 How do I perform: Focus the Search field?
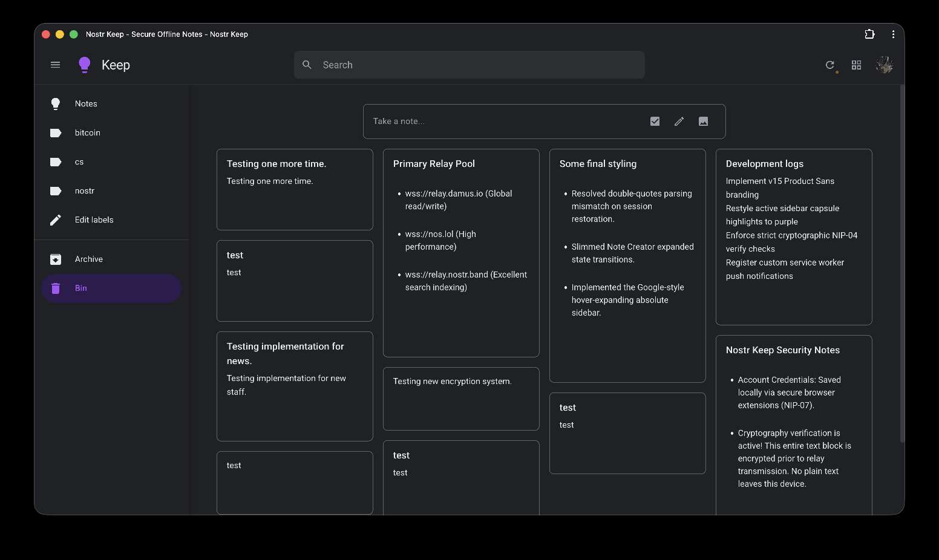469,65
